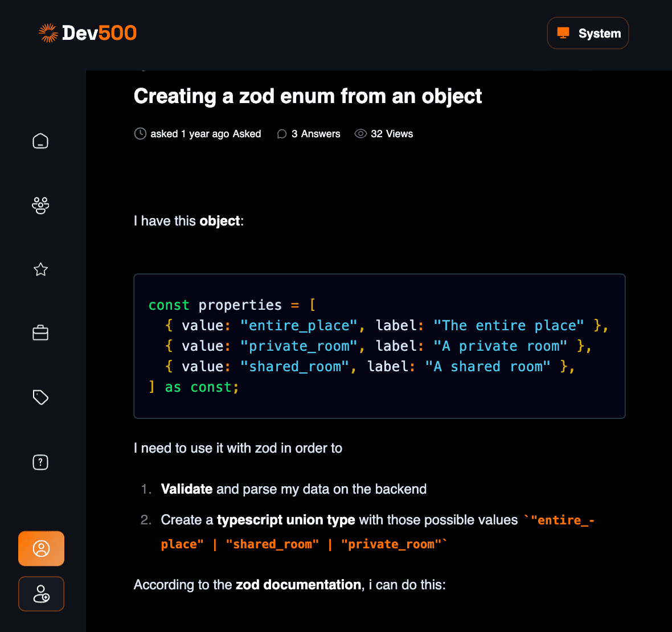Screen dimensions: 672x632
Task: Toggle the System theme setting
Action: [588, 32]
